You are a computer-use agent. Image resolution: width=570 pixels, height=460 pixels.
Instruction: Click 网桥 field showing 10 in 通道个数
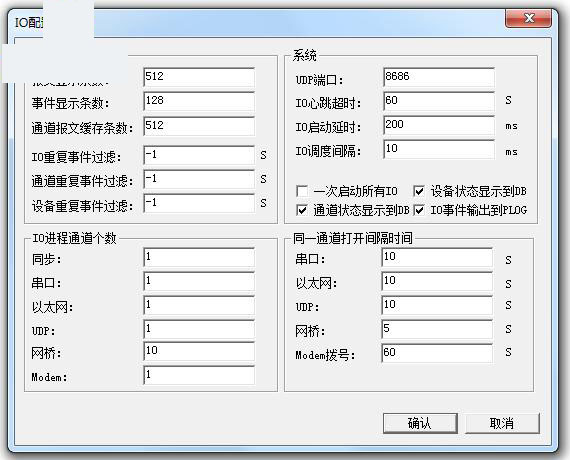pos(199,351)
